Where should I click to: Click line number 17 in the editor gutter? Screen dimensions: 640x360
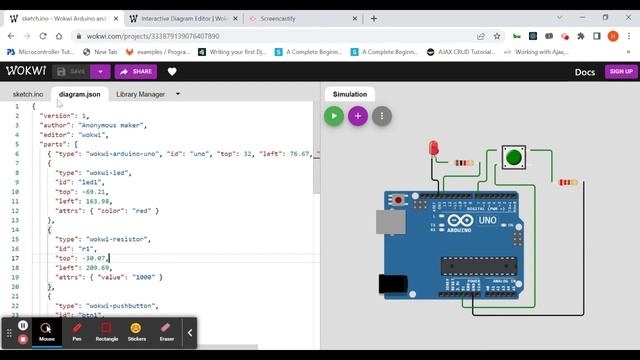(15, 258)
